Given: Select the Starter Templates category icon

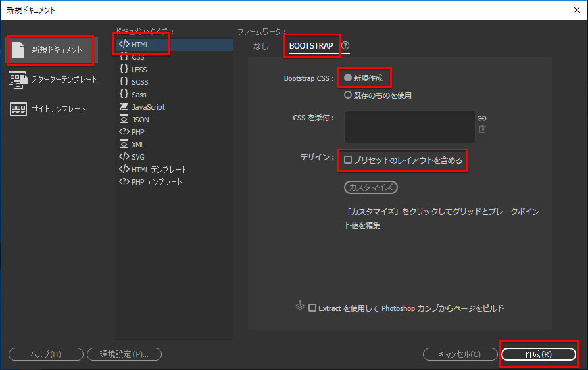Looking at the screenshot, I should tap(18, 80).
